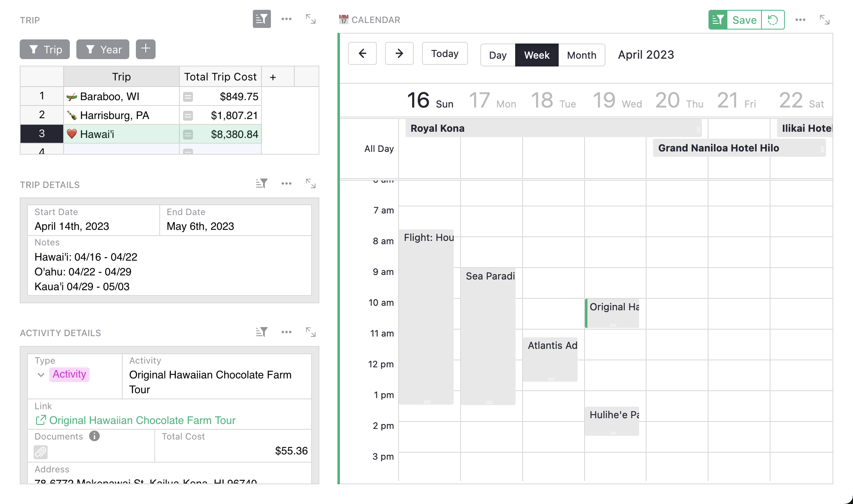
Task: Click the filter icon in ACTIVITY DETAILS panel
Action: click(x=261, y=332)
